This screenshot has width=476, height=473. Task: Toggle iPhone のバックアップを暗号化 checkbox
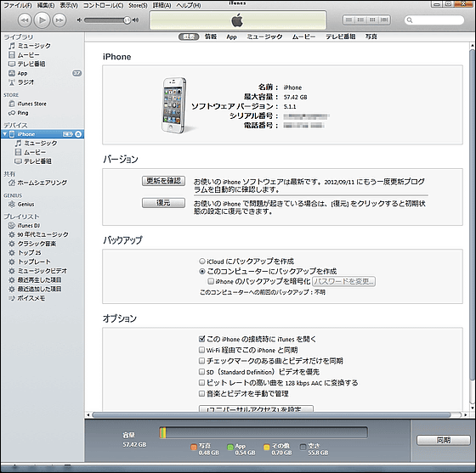click(211, 281)
